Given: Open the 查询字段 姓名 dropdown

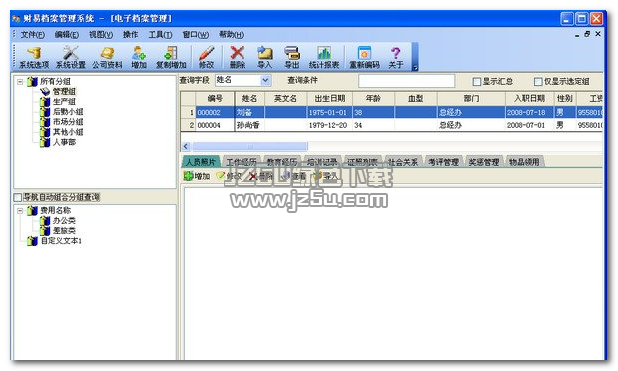Looking at the screenshot, I should tap(266, 80).
